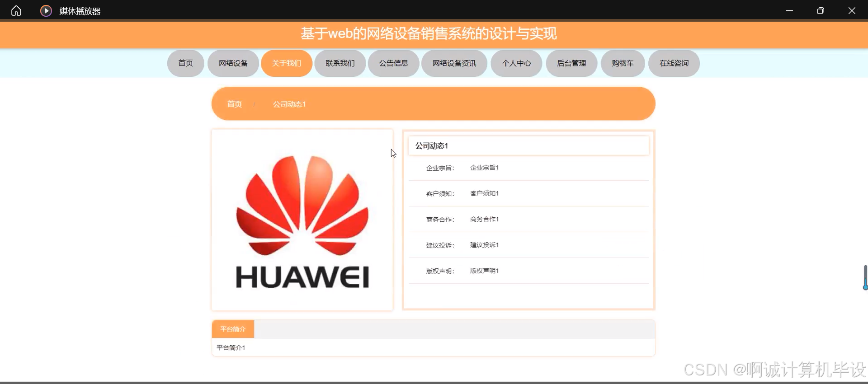Go to 联系我们 page
Image resolution: width=868 pixels, height=384 pixels.
340,63
